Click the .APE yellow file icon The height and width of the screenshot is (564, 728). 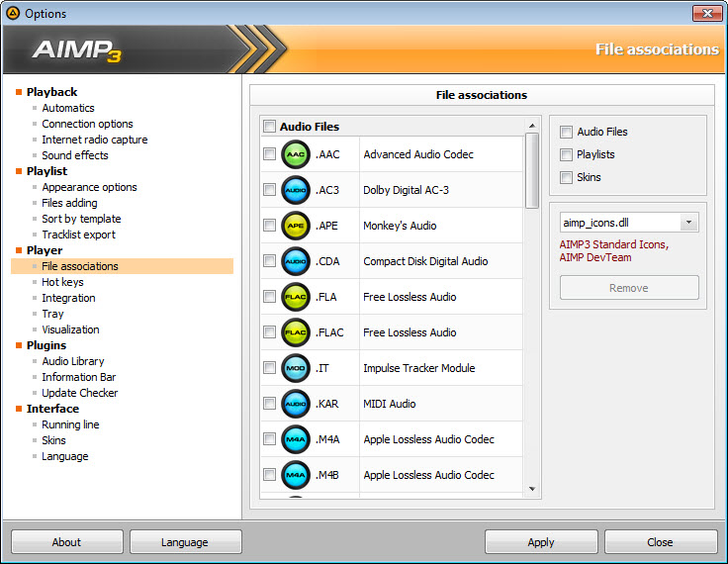tap(296, 226)
